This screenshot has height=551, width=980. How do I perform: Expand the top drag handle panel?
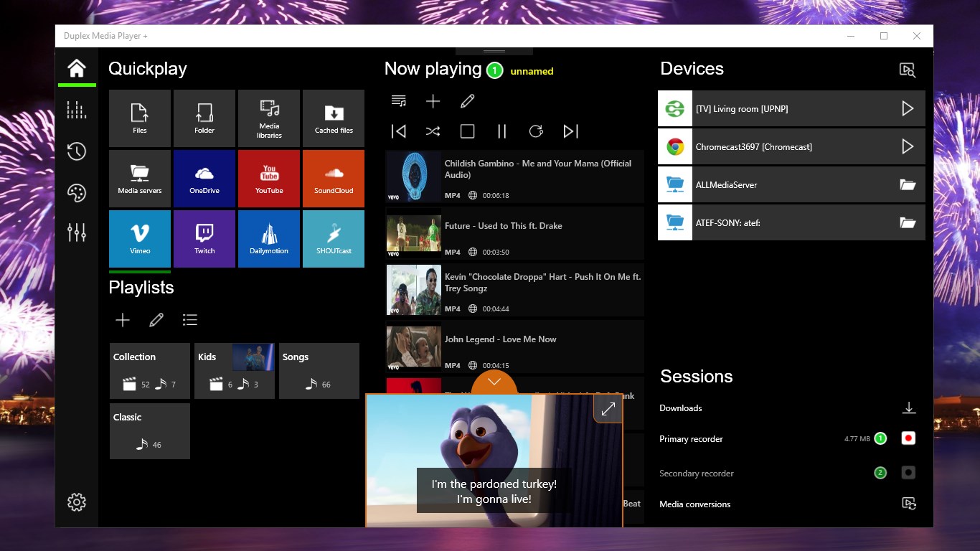click(494, 52)
